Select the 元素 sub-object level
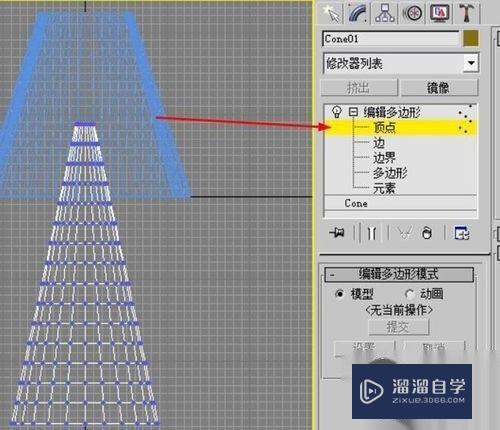Viewport: 500px width, 430px height. click(385, 188)
